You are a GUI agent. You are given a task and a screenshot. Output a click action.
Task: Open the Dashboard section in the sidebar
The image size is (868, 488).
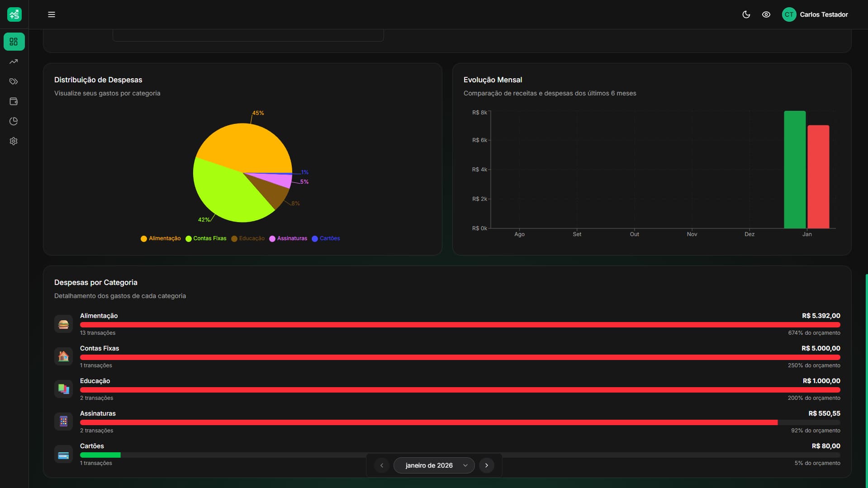[x=14, y=42]
